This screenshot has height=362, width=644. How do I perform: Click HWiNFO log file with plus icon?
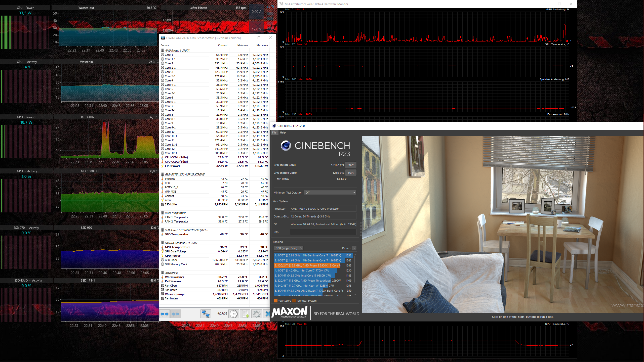tap(245, 314)
